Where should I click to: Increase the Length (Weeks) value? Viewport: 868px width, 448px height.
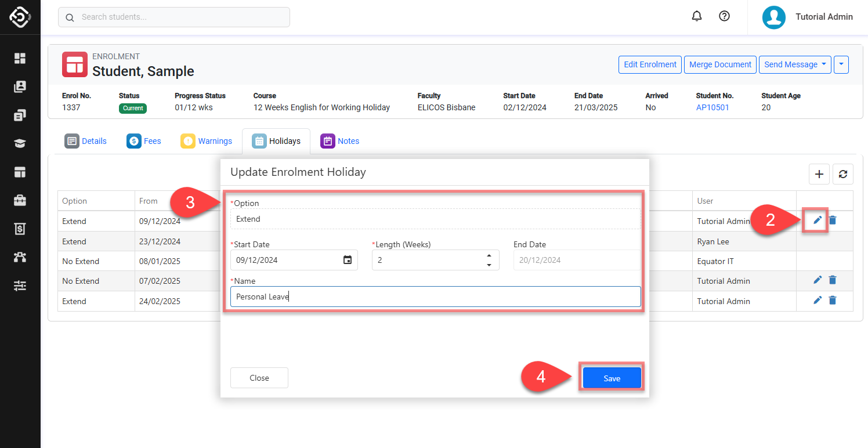point(489,256)
